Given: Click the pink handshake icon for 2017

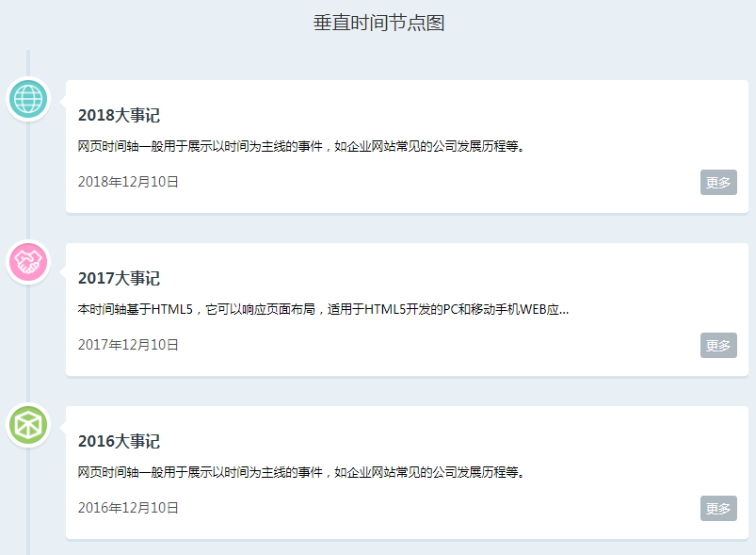Looking at the screenshot, I should [28, 262].
